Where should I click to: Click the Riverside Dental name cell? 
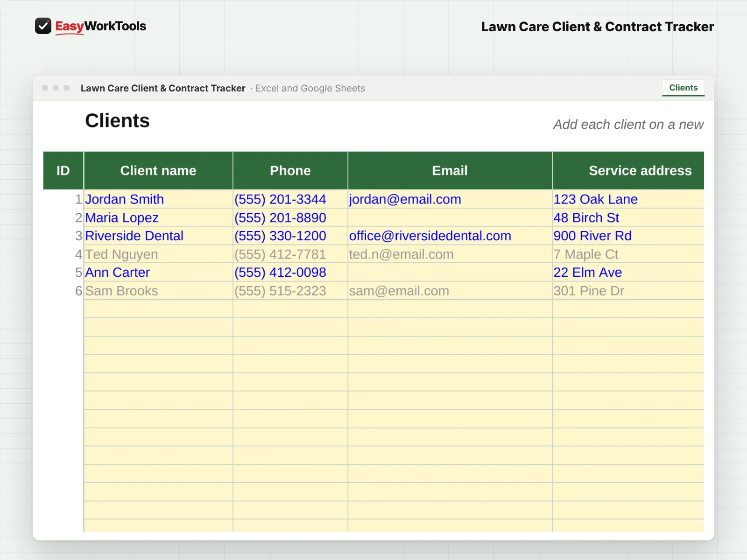pos(158,236)
